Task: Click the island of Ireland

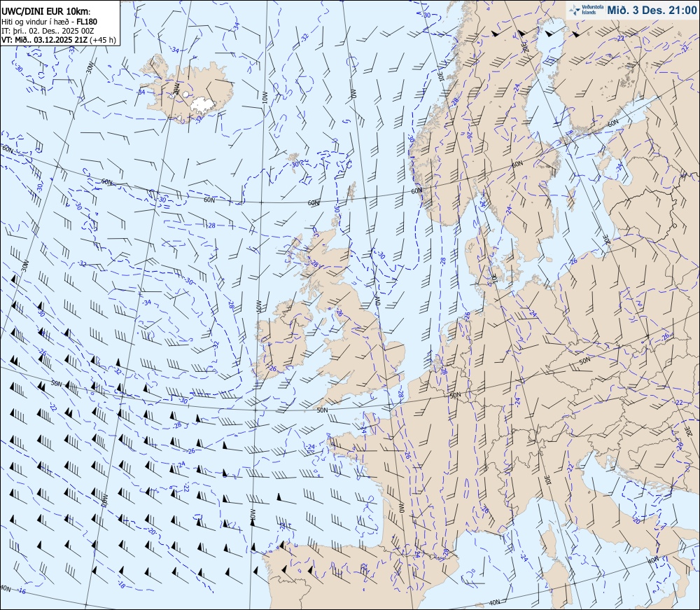Action: pyautogui.click(x=283, y=340)
